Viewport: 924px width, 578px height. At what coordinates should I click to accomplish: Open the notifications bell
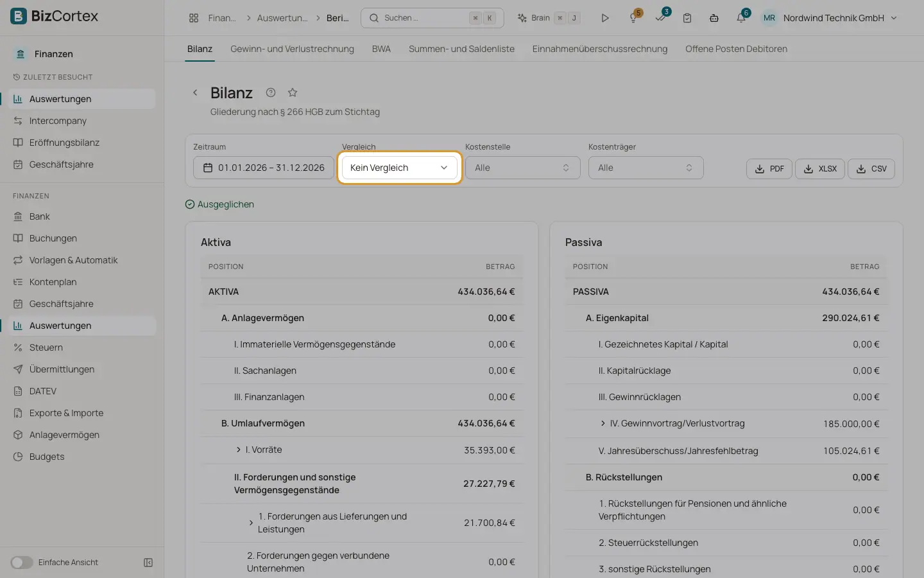741,18
